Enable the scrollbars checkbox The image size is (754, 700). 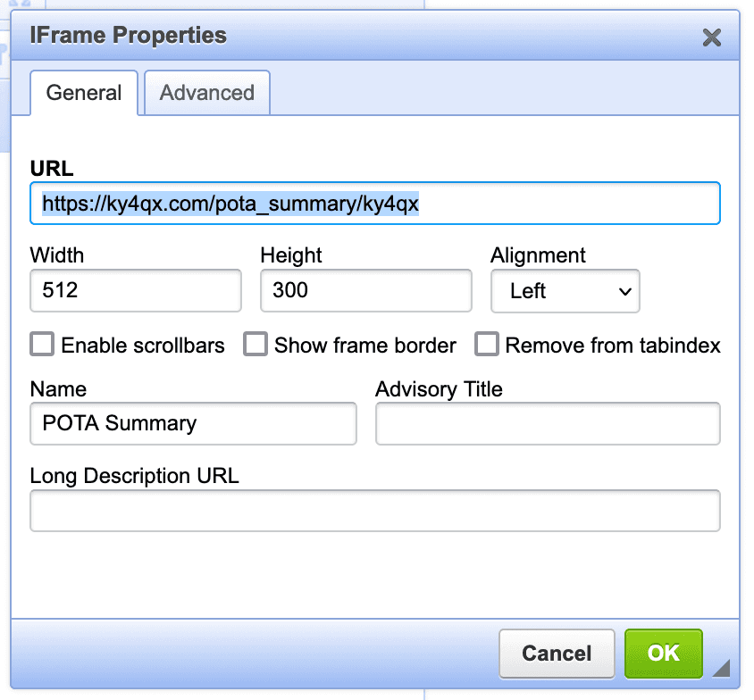pyautogui.click(x=42, y=345)
